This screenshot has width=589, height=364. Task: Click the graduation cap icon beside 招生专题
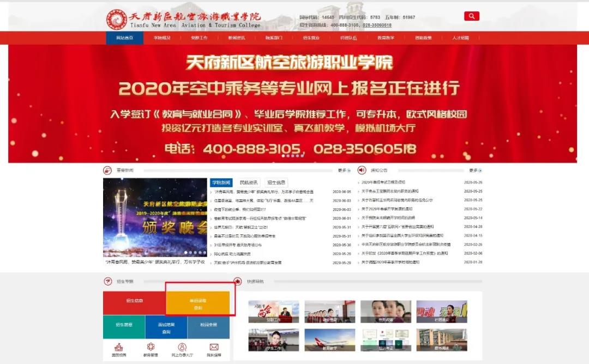pyautogui.click(x=108, y=281)
